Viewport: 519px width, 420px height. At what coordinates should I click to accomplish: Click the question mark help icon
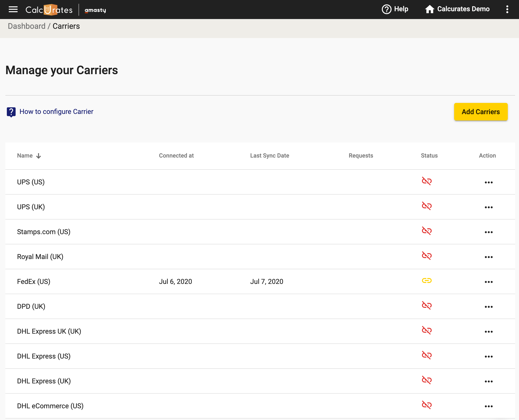[11, 112]
